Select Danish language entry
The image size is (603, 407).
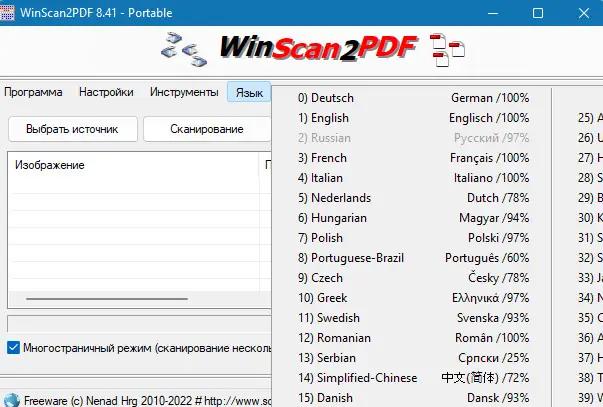[x=413, y=398]
